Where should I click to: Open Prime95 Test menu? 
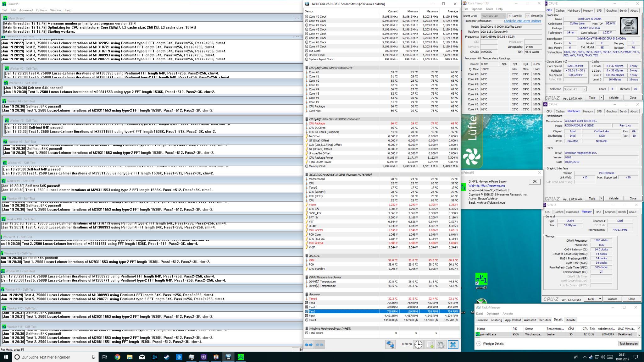tap(5, 10)
